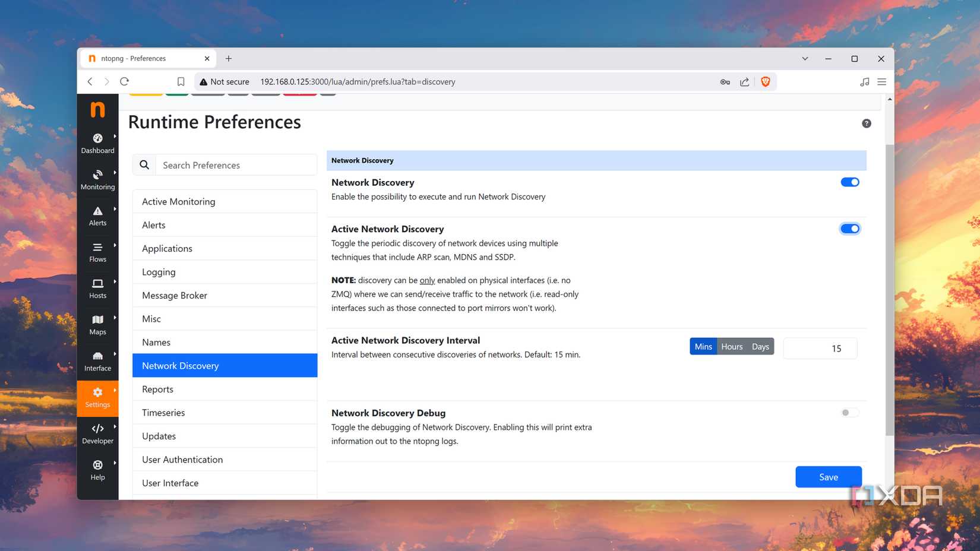The height and width of the screenshot is (551, 980).
Task: Open the Developer sidebar section
Action: point(97,433)
